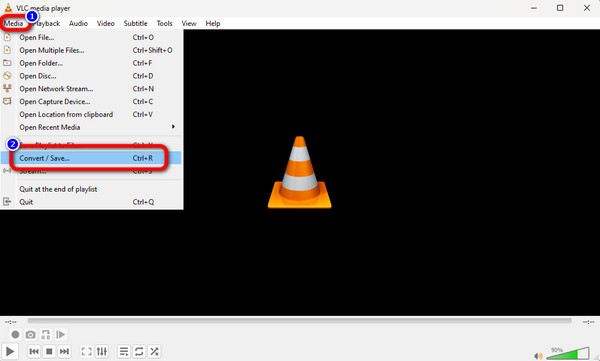Screen dimensions: 600x361
Task: Adjust the volume slider
Action: point(568,353)
